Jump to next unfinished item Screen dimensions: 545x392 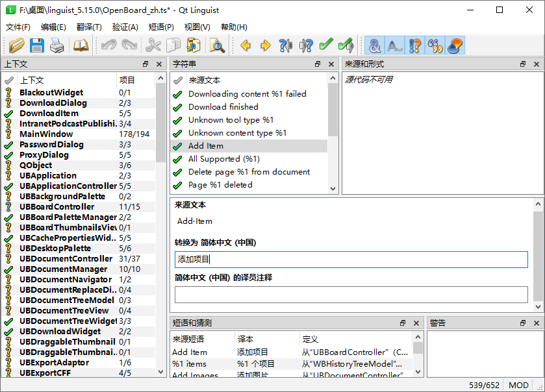(306, 45)
